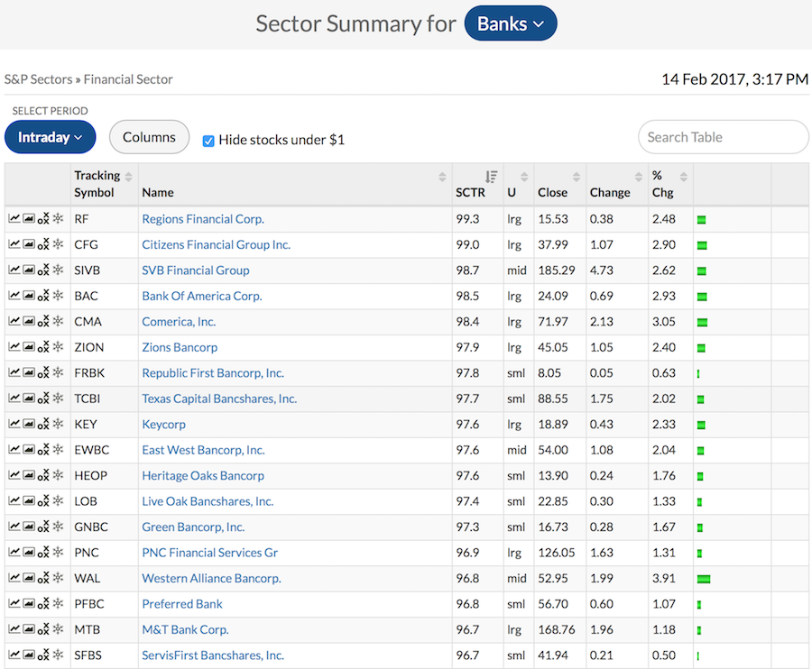
Task: Open the Seasonality snowflake icon for MTB
Action: (58, 628)
